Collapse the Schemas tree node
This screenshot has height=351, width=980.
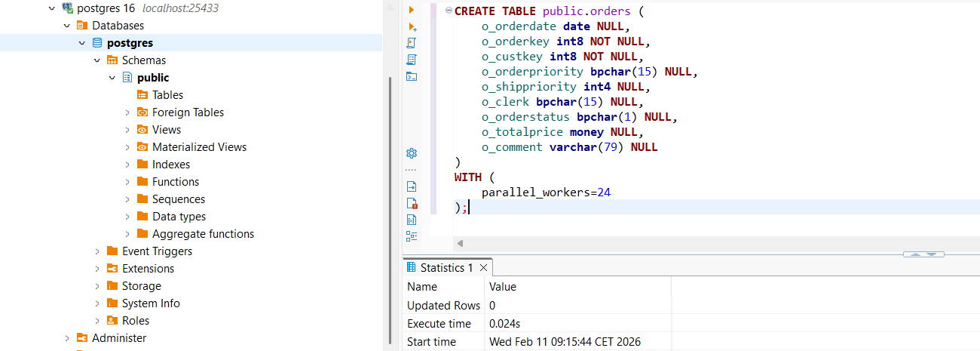[x=97, y=60]
